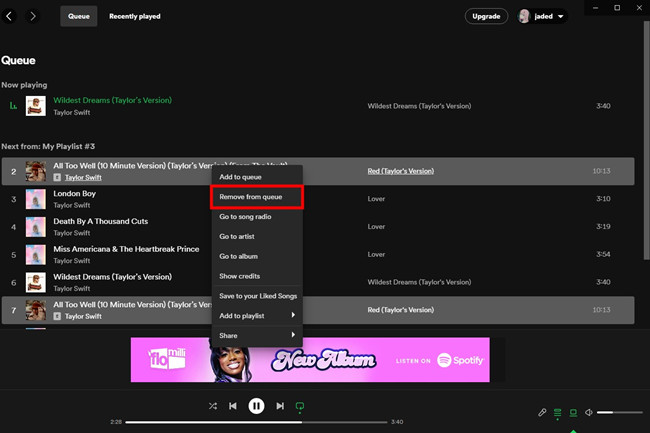Open the Red (Taylor's Version) album link in row 2
The height and width of the screenshot is (433, 650).
400,171
